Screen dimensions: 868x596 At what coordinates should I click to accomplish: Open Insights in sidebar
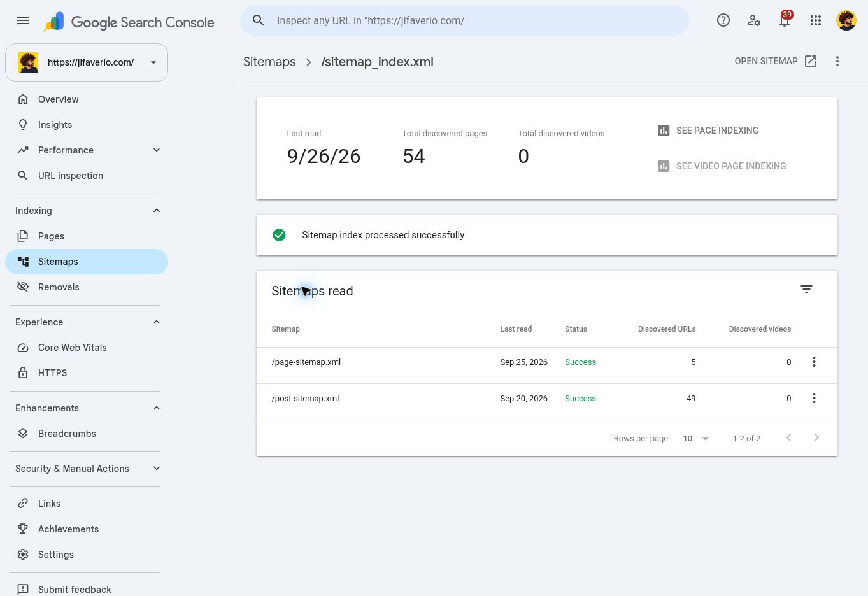(x=87, y=125)
